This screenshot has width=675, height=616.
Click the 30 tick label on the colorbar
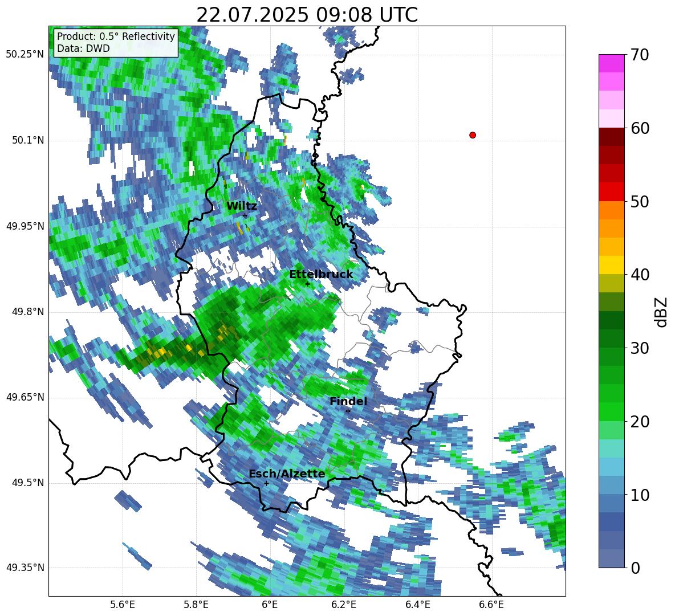point(640,348)
